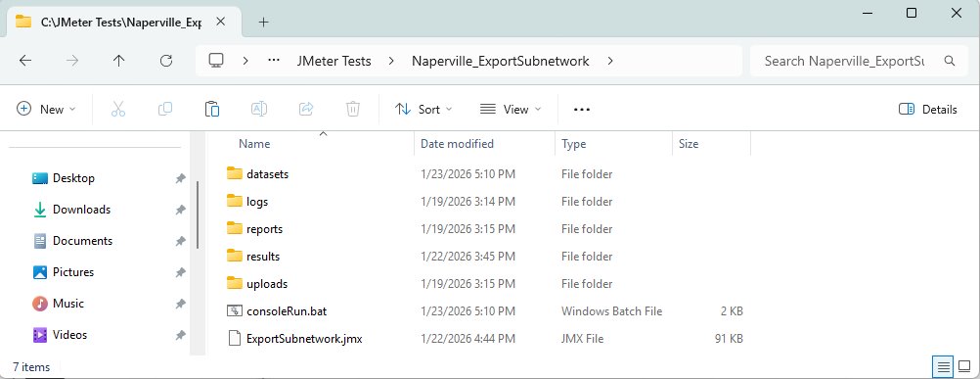The height and width of the screenshot is (379, 980).
Task: Open the See more ellipsis menu
Action: pyautogui.click(x=582, y=110)
